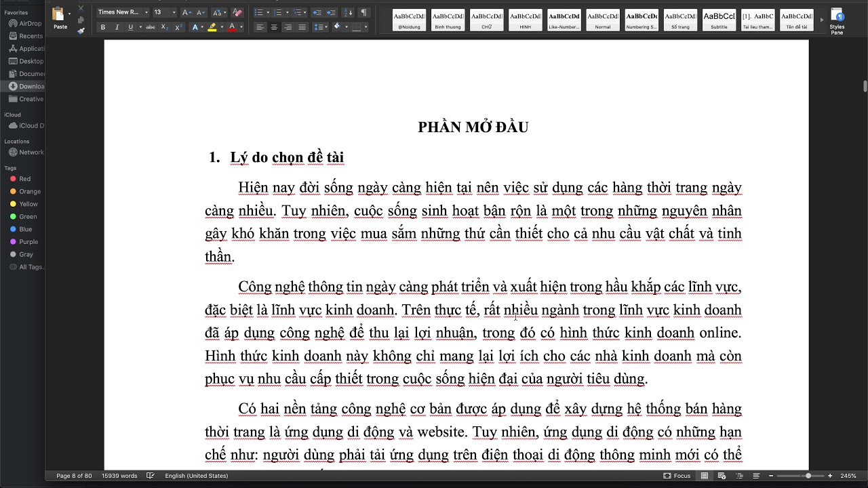Apply the HINH style
This screenshot has height=488, width=868.
526,20
